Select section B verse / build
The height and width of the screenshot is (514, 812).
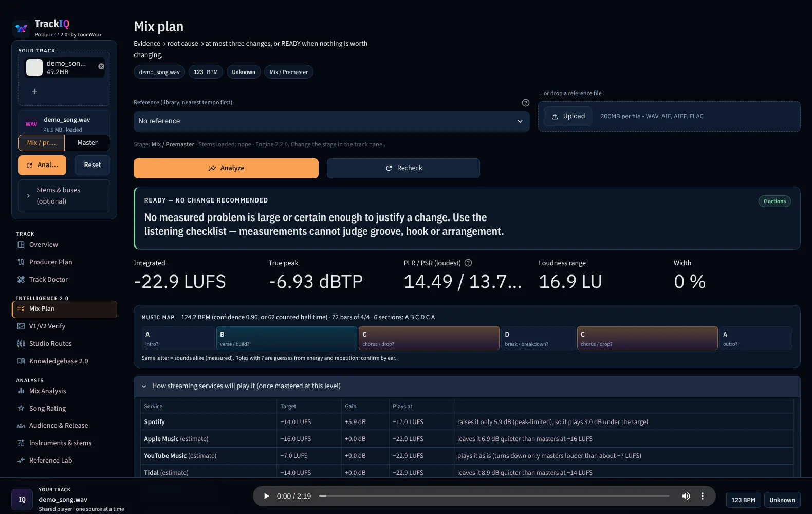[x=287, y=338]
